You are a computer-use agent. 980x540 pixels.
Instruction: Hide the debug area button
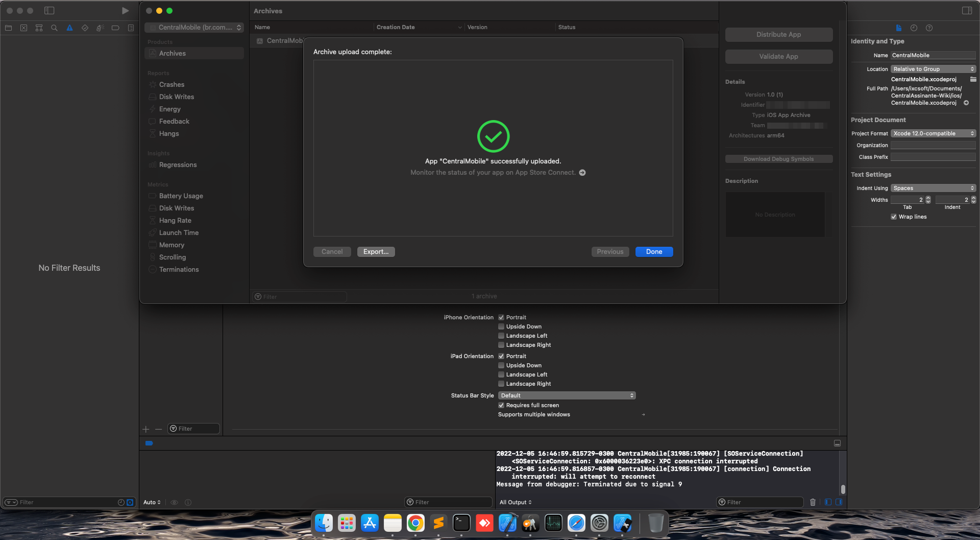[837, 443]
